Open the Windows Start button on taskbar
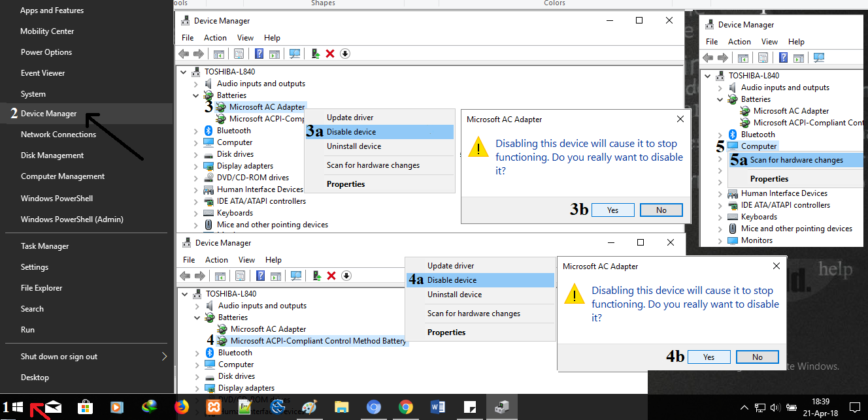The height and width of the screenshot is (420, 868). click(x=18, y=407)
